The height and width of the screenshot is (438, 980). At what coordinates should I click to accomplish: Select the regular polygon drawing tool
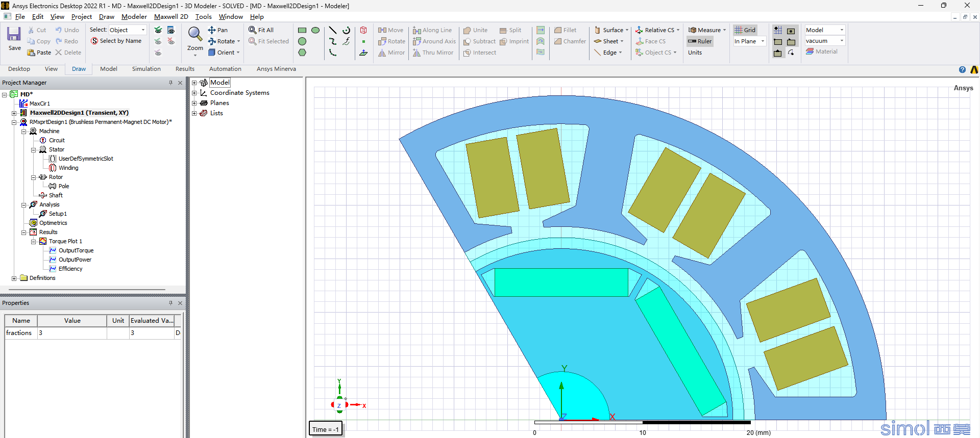click(x=302, y=53)
